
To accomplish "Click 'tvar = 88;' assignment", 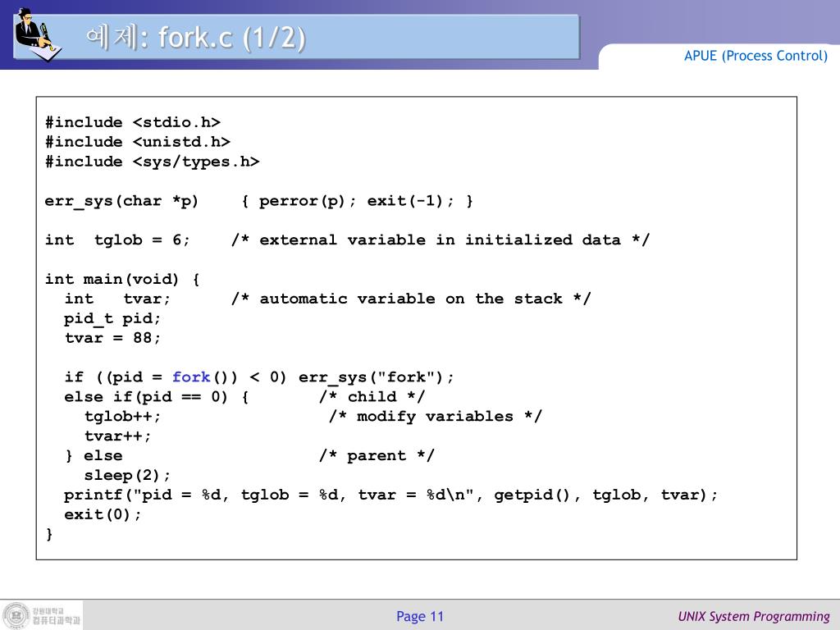I will [x=112, y=338].
